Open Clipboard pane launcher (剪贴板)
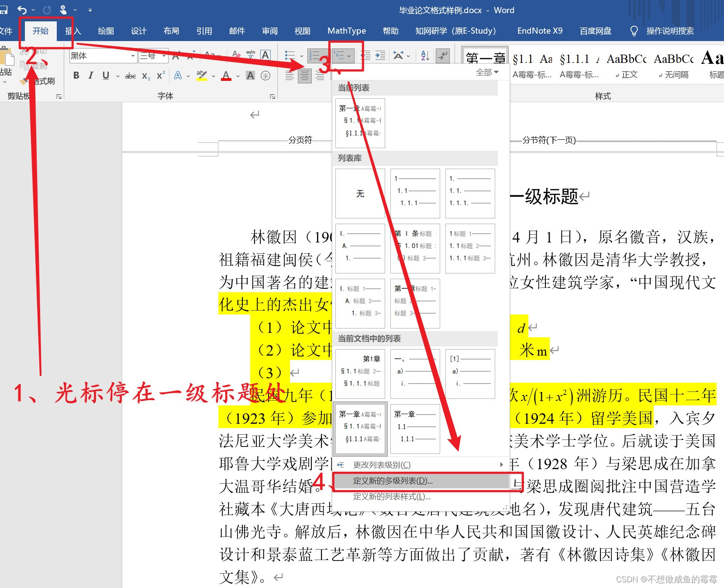 pyautogui.click(x=59, y=97)
